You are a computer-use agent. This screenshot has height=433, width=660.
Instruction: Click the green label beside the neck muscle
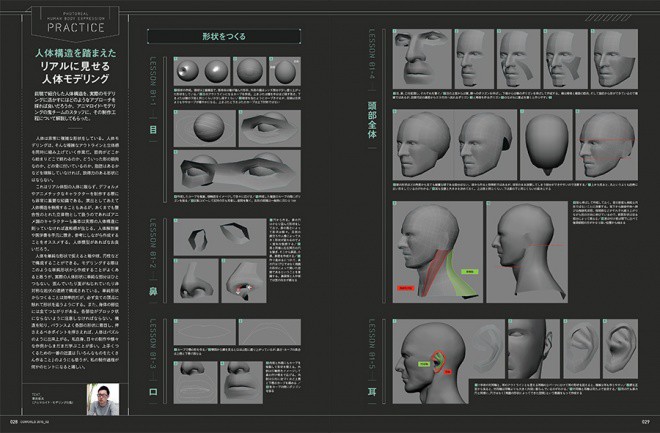pyautogui.click(x=470, y=272)
